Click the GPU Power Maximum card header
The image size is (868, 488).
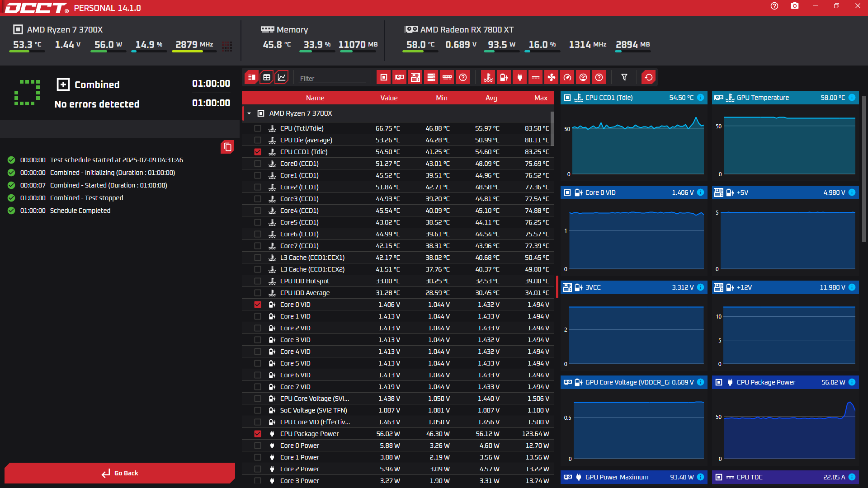(634, 477)
